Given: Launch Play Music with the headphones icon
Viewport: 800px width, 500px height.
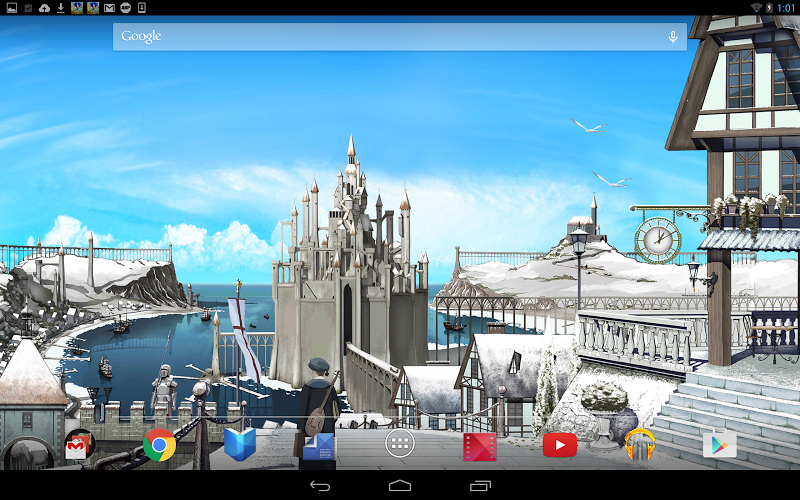Looking at the screenshot, I should coord(640,445).
